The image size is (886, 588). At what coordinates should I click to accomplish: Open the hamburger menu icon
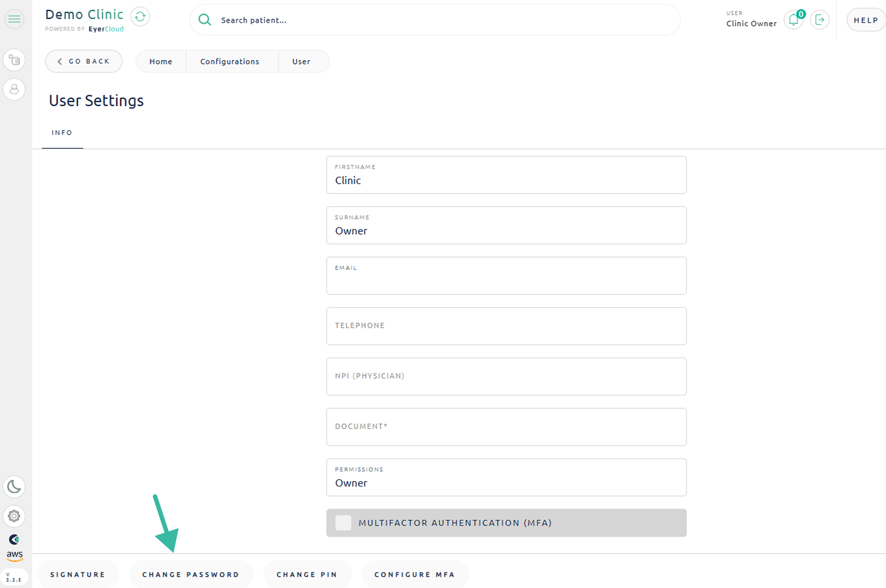point(14,19)
